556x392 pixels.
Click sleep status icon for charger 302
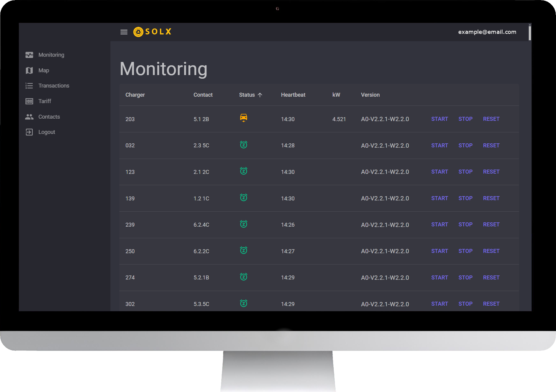click(244, 303)
